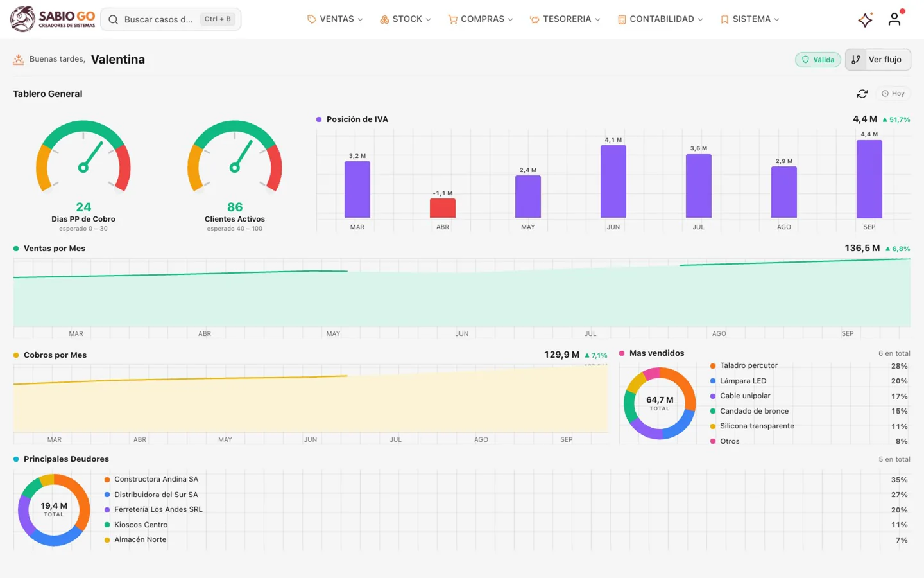Click the clock icon beside Hoy
This screenshot has width=924, height=578.
(885, 94)
